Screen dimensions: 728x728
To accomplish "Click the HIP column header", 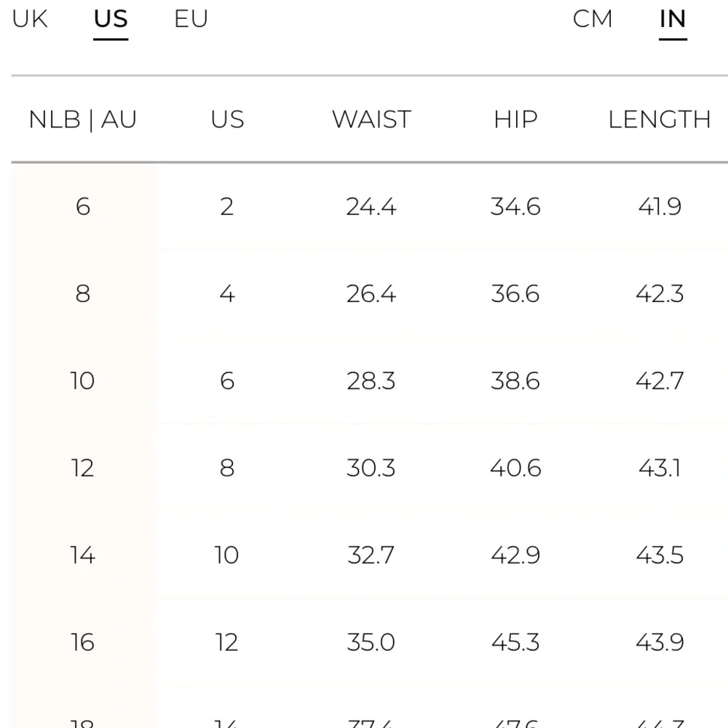I will tap(515, 119).
